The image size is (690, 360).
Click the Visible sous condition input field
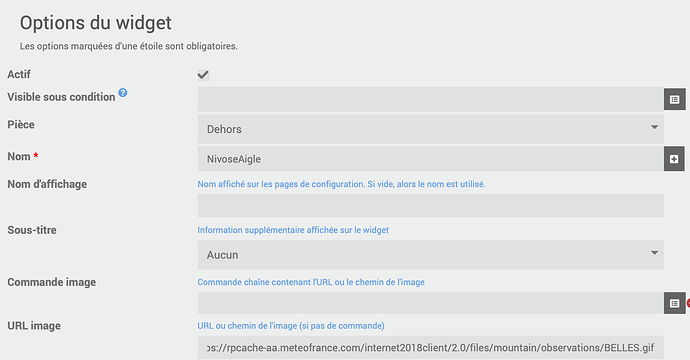click(x=430, y=99)
